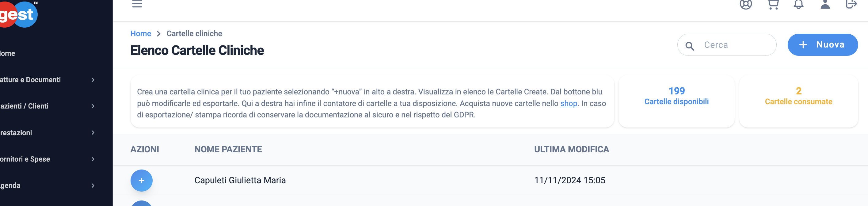Open the shopping cart icon
Screen dimensions: 868x206
click(x=773, y=4)
